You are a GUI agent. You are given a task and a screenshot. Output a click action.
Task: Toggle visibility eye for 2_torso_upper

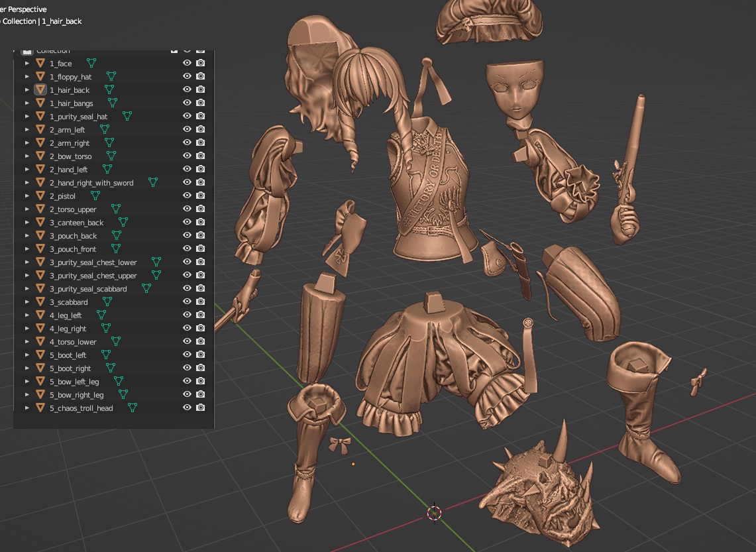[x=187, y=209]
